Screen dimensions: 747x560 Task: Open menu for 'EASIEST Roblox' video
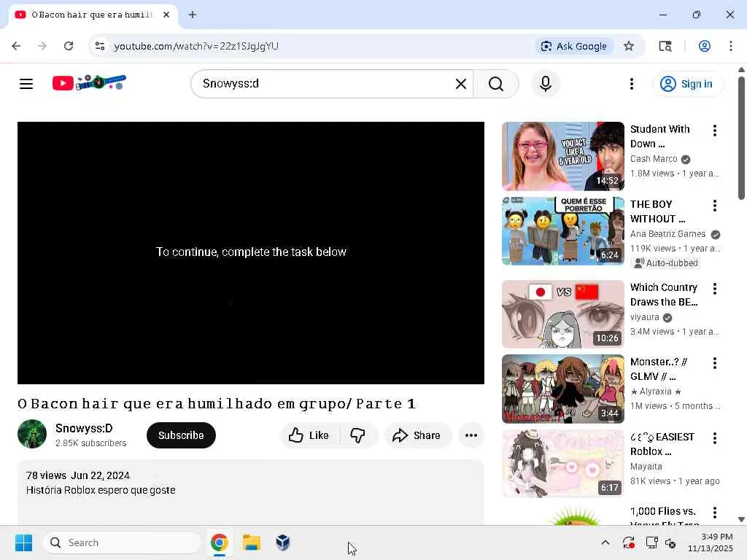tap(715, 438)
